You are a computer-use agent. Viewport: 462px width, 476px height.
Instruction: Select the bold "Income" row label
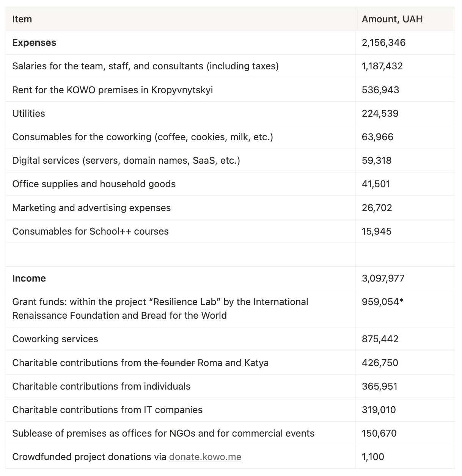point(29,279)
